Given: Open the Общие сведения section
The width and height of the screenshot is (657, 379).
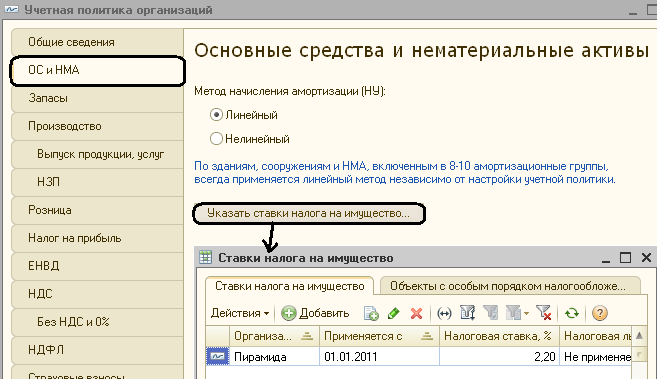Looking at the screenshot, I should [97, 42].
